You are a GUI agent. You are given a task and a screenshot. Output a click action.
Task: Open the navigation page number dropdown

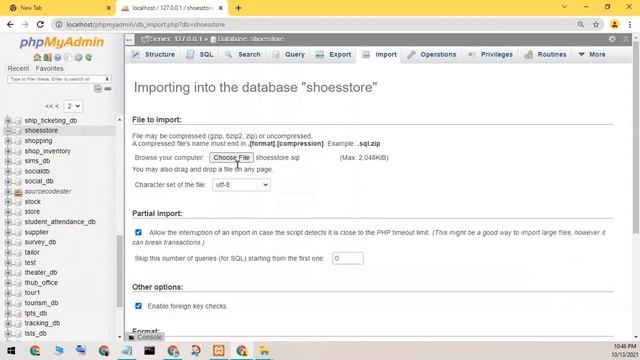pyautogui.click(x=73, y=106)
